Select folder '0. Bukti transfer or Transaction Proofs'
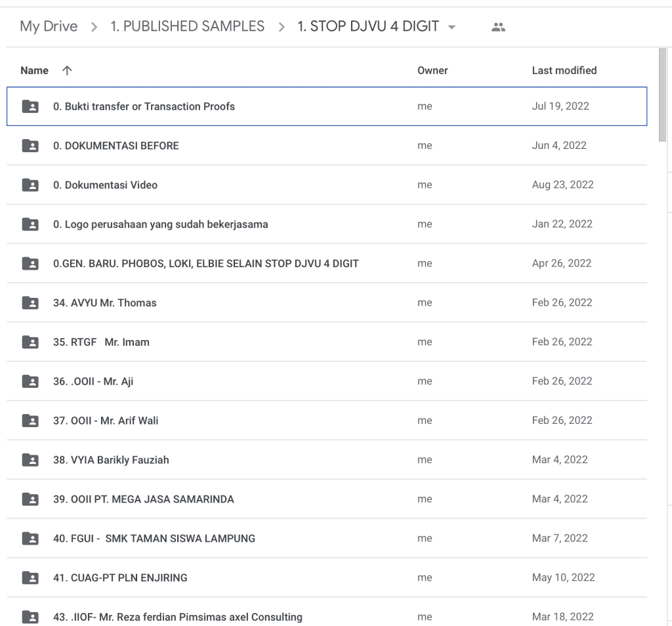672x626 pixels. [144, 106]
